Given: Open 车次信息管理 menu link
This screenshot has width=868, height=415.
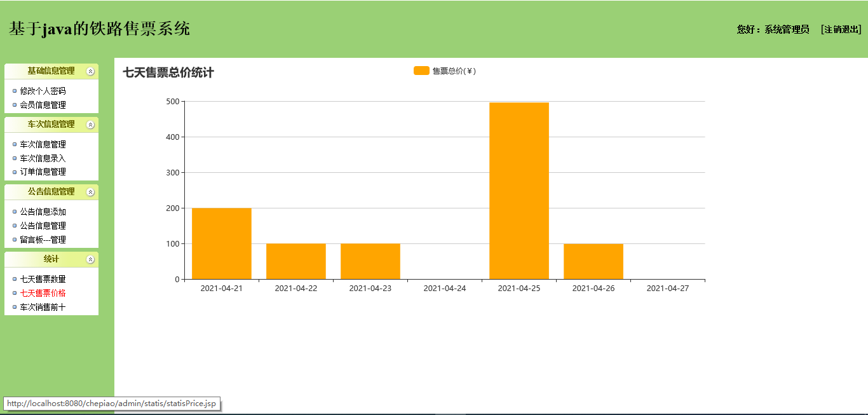Looking at the screenshot, I should 43,144.
